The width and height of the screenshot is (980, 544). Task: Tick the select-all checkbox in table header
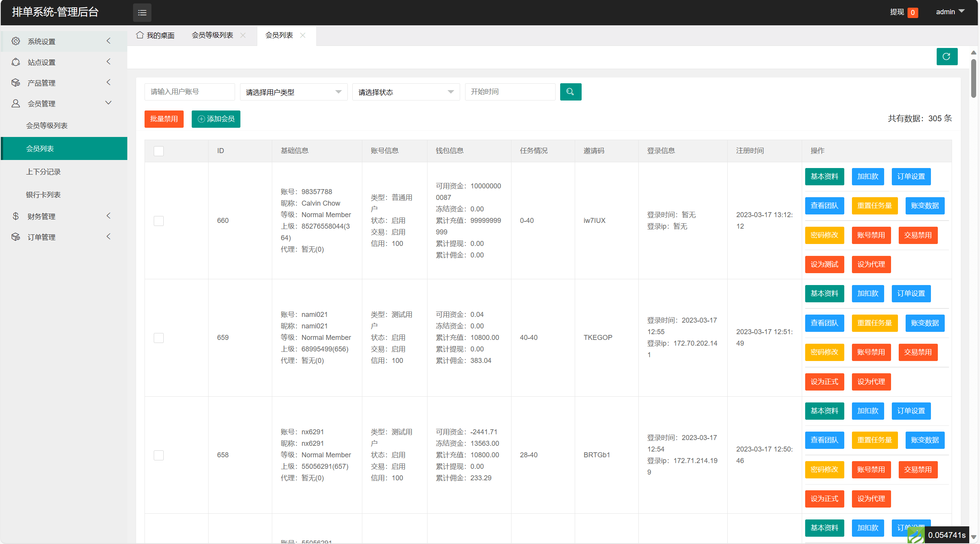tap(159, 151)
